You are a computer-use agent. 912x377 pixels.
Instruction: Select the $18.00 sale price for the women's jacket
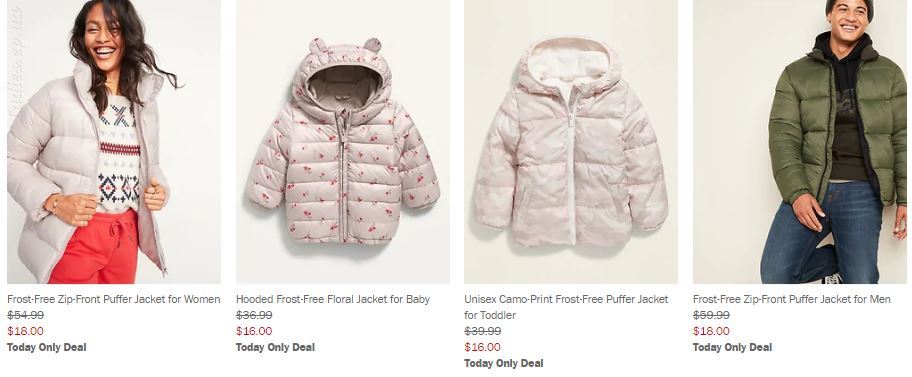[25, 331]
